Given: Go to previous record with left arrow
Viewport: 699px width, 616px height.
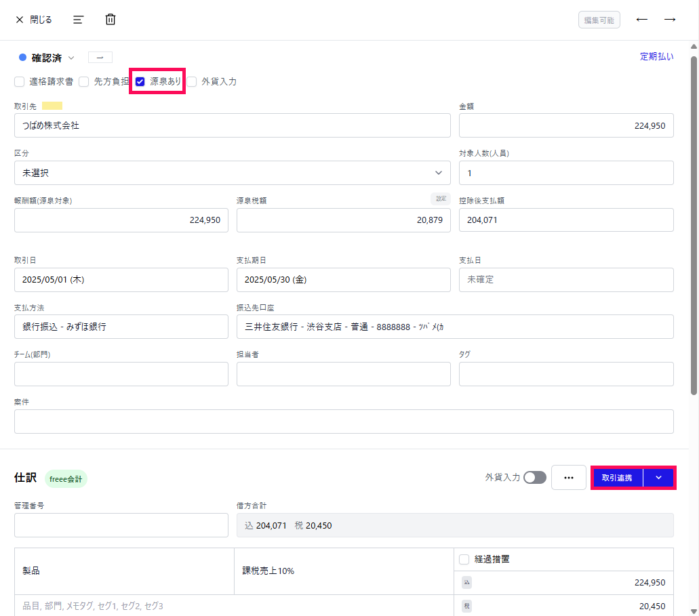Looking at the screenshot, I should [x=642, y=19].
